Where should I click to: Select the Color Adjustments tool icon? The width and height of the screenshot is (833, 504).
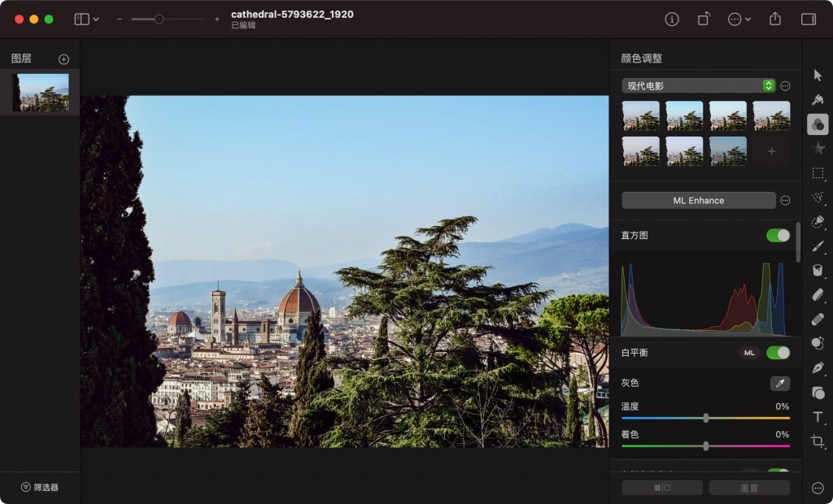pyautogui.click(x=818, y=124)
